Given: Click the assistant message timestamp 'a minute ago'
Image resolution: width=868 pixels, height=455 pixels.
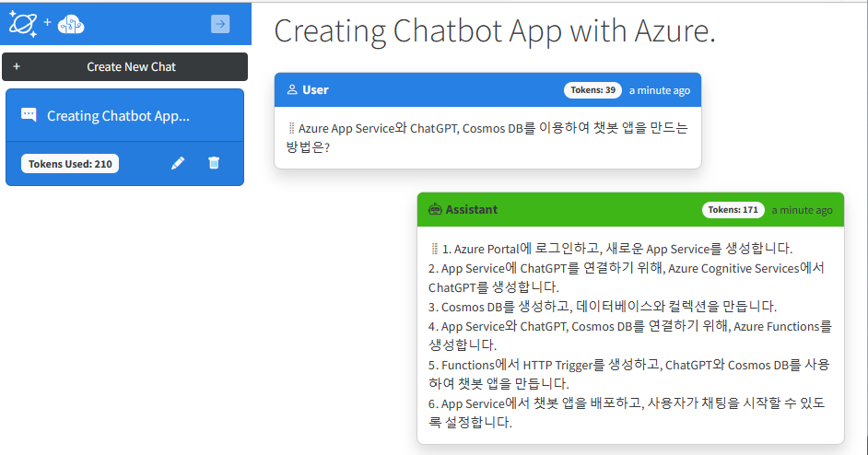Looking at the screenshot, I should (x=803, y=210).
